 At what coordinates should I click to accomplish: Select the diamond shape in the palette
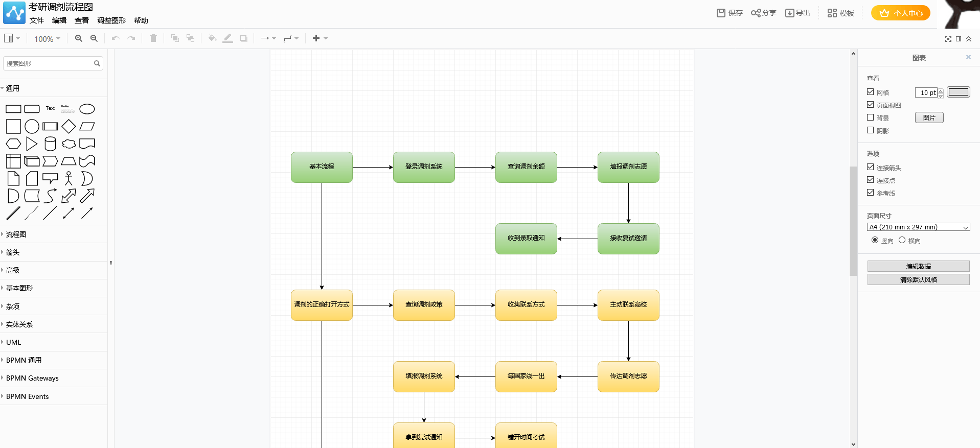(x=69, y=126)
